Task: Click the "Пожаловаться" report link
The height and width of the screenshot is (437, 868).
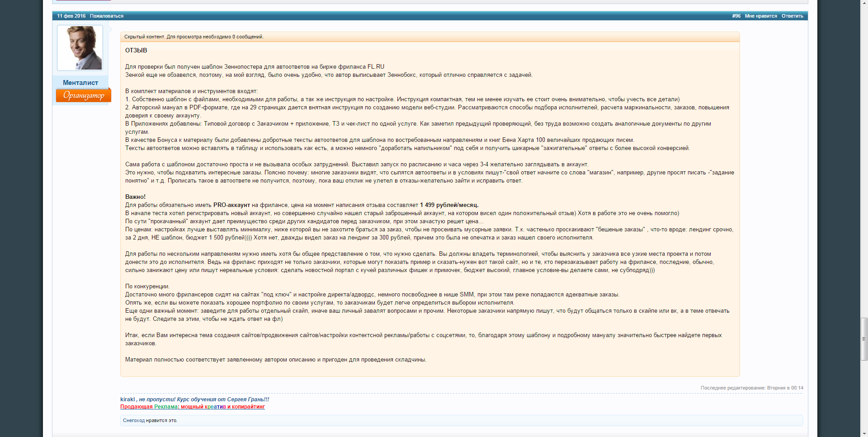Action: point(106,16)
